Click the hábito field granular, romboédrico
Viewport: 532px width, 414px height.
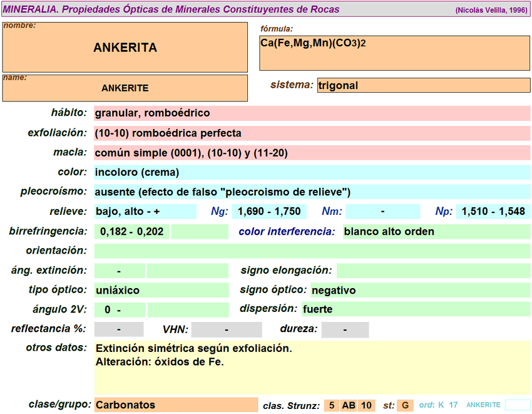pyautogui.click(x=312, y=113)
